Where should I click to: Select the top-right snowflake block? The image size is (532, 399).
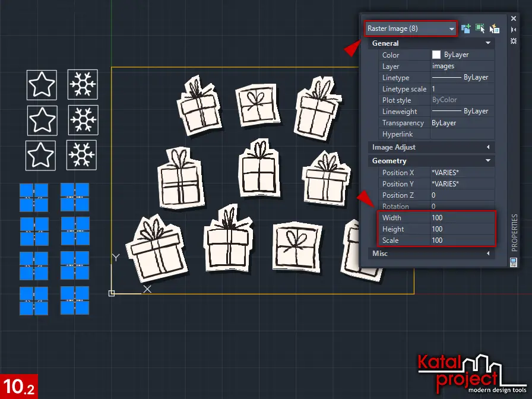coord(83,84)
